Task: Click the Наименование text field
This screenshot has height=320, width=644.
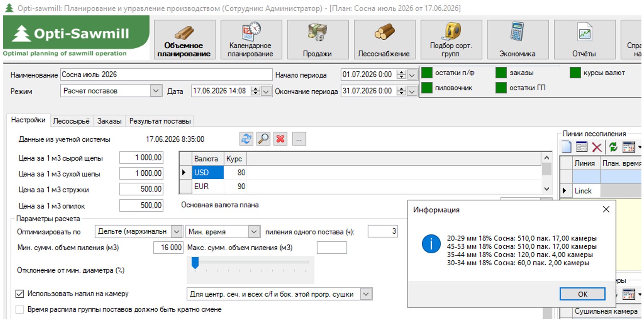Action: point(166,74)
